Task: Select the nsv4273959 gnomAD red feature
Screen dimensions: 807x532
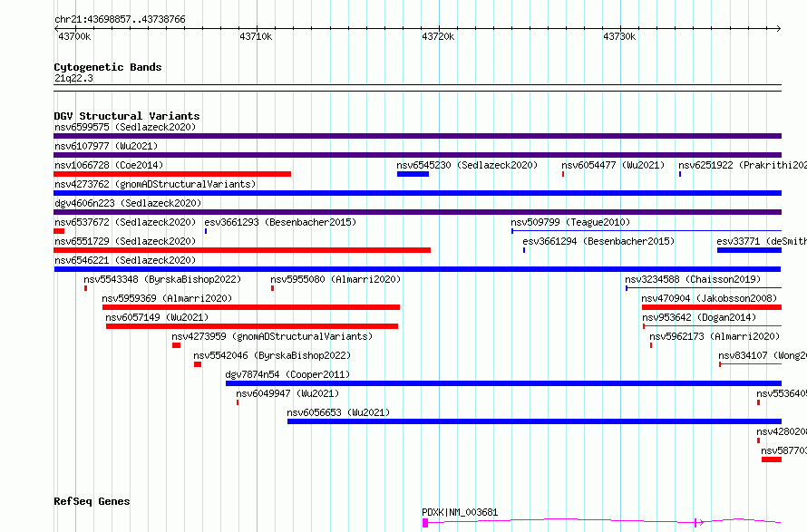Action: coord(177,345)
